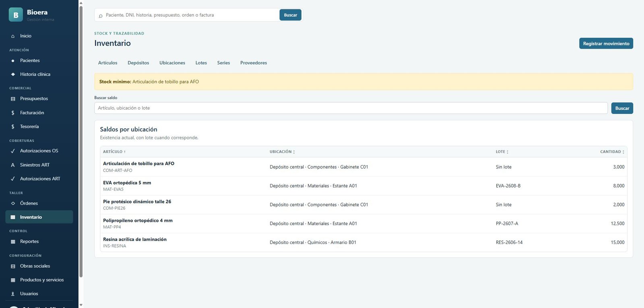Open the Ubicaciones tab
The height and width of the screenshot is (308, 644).
click(x=172, y=63)
